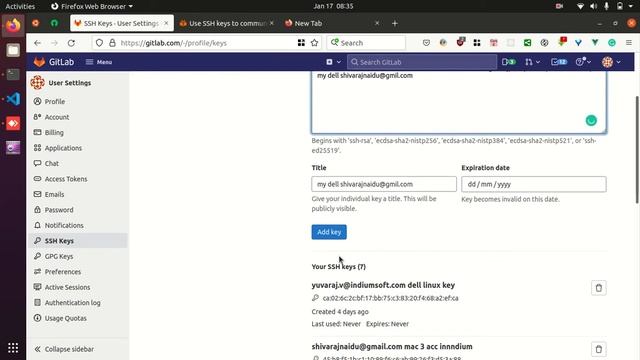Open Ubuntu Activities overview
This screenshot has width=640, height=360.
[20, 6]
